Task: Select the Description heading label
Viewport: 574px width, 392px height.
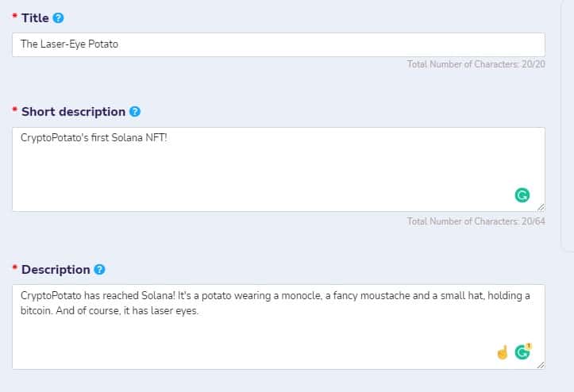Action: point(56,270)
